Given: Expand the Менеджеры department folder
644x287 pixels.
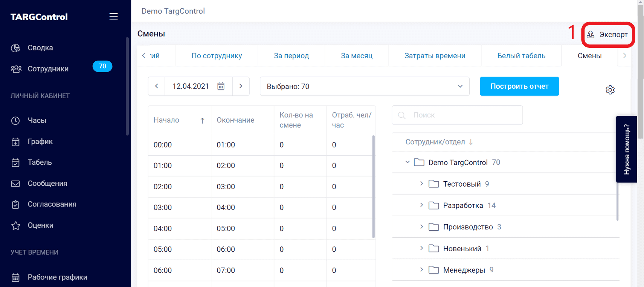Looking at the screenshot, I should [421, 270].
